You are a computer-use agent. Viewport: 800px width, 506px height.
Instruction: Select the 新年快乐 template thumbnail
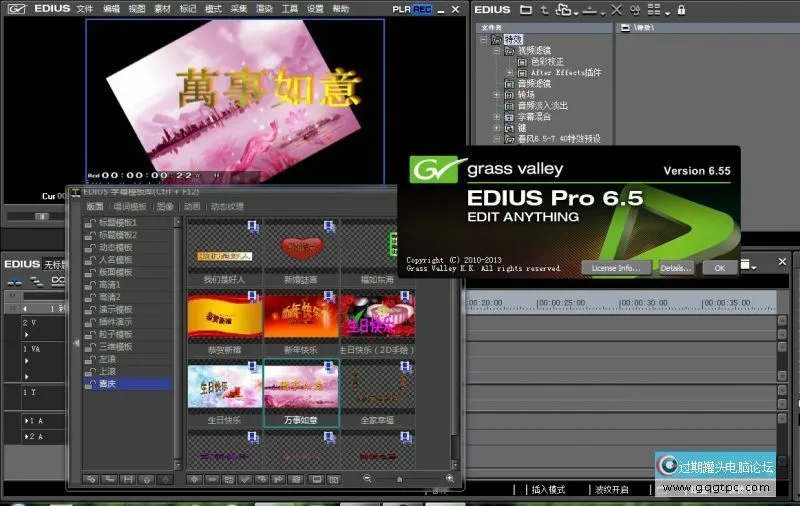[301, 316]
